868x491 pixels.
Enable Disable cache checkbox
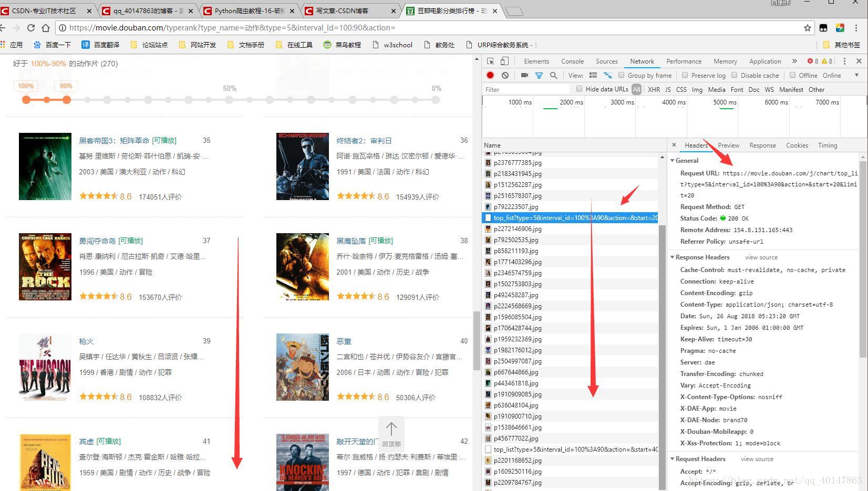[x=735, y=75]
